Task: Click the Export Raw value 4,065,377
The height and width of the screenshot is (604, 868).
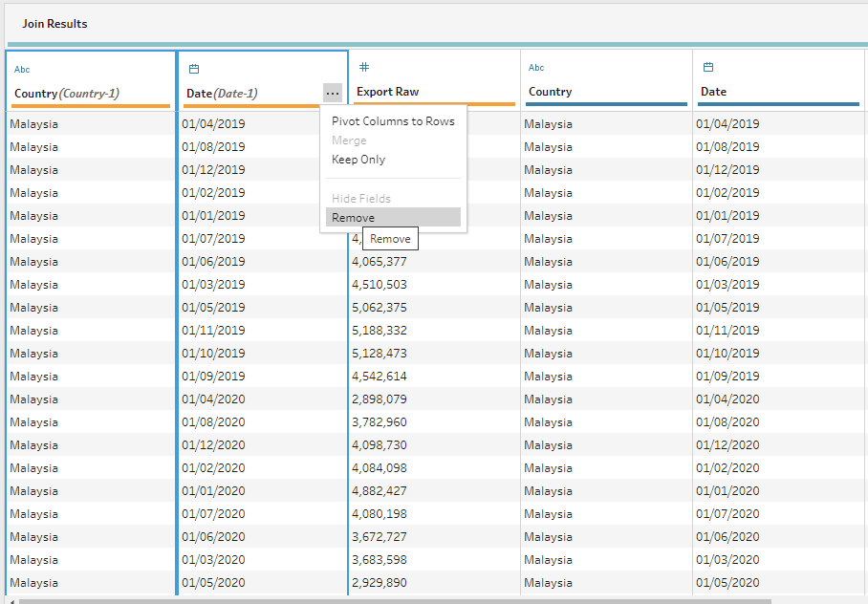Action: pyautogui.click(x=380, y=262)
